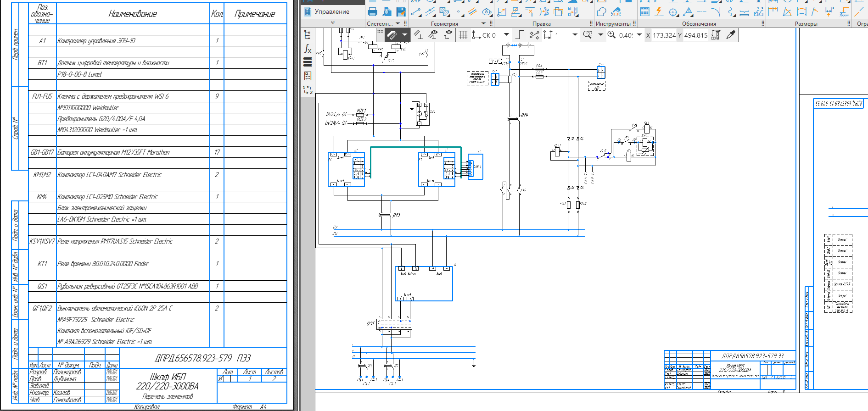
Task: Select the Scale tool in Правка
Action: tap(502, 12)
